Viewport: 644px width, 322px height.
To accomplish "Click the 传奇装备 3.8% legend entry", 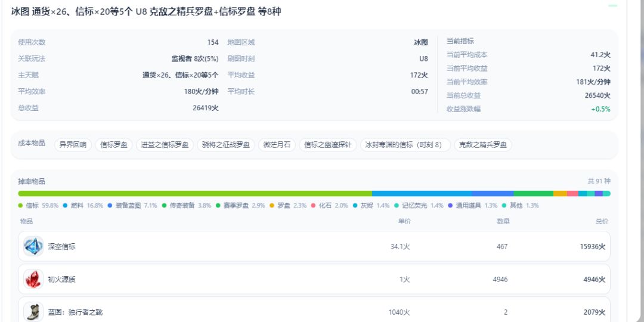I will (x=187, y=205).
